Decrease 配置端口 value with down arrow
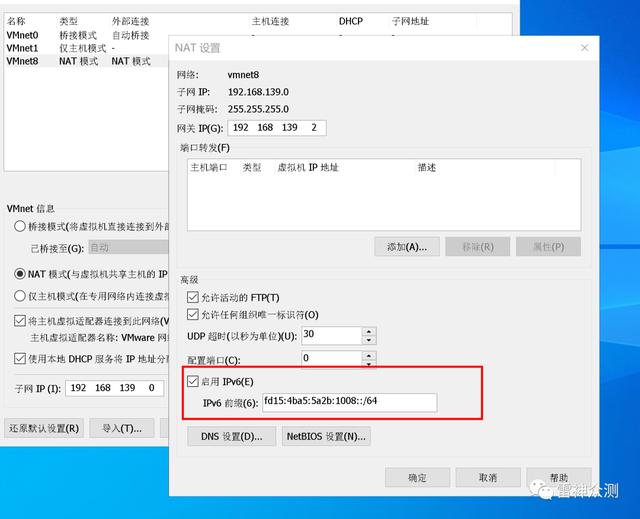 (369, 363)
